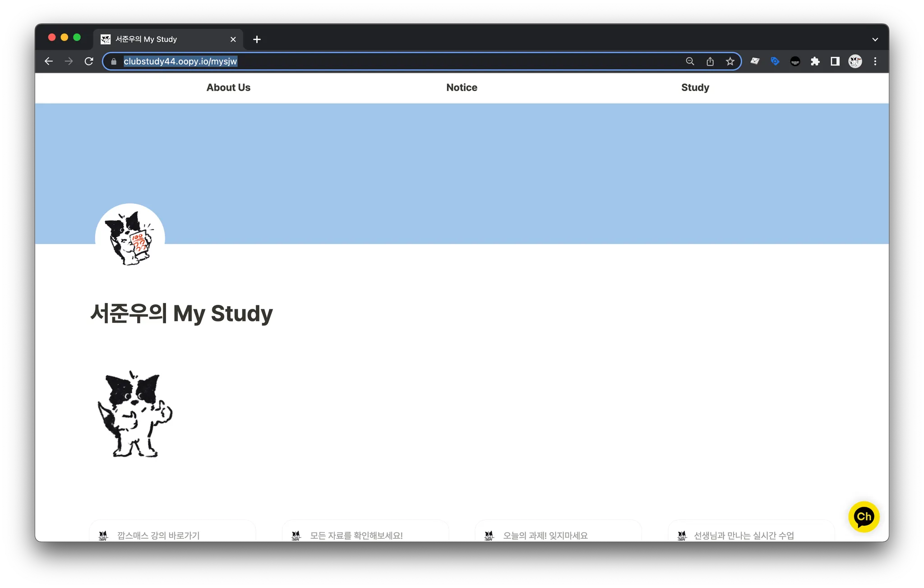Open the Extensions puzzle icon

815,61
